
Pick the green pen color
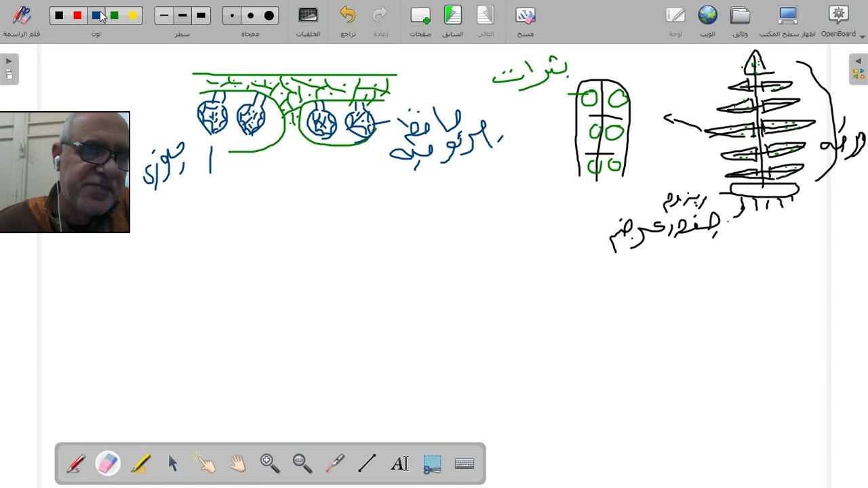114,16
